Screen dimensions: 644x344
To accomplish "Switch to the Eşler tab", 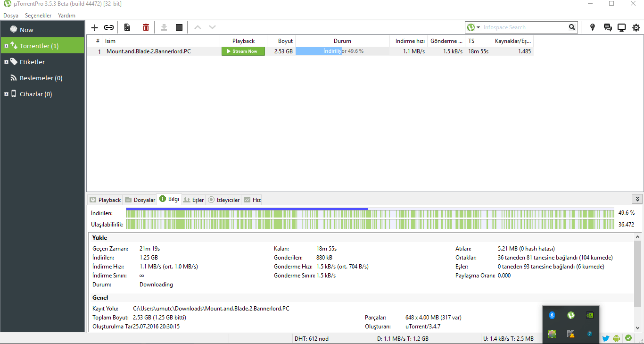I will tap(194, 200).
